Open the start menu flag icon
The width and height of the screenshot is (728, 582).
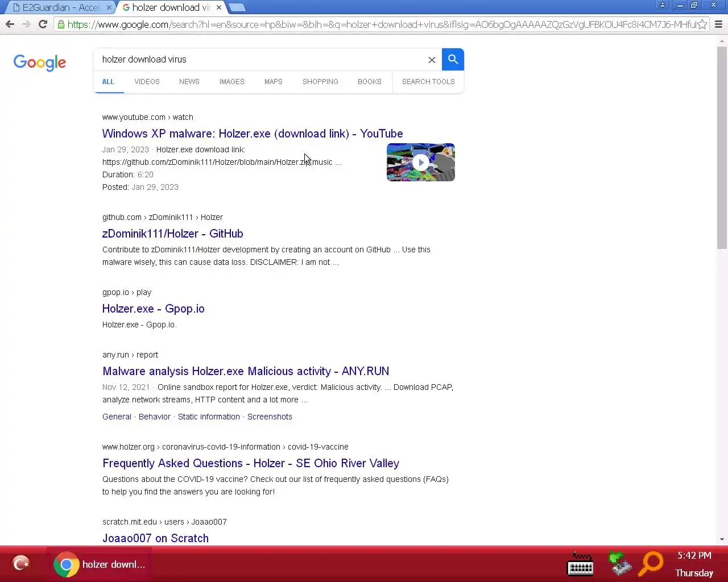(x=21, y=563)
